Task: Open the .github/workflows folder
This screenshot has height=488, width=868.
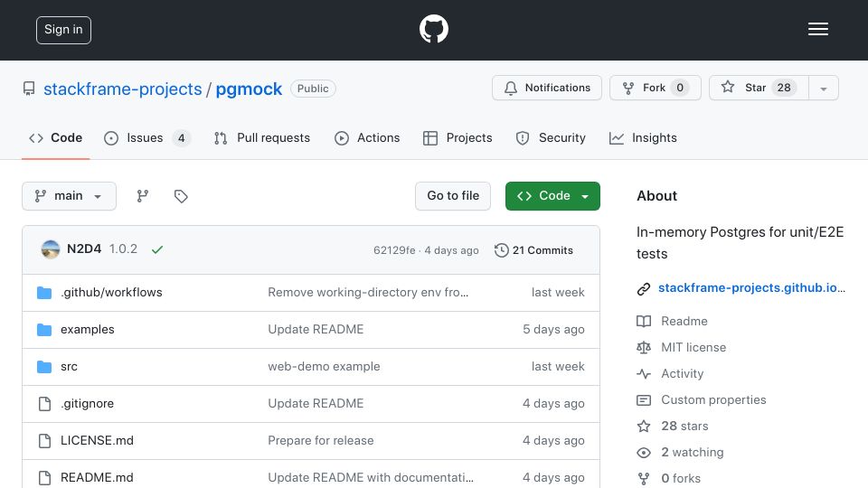Action: (111, 292)
